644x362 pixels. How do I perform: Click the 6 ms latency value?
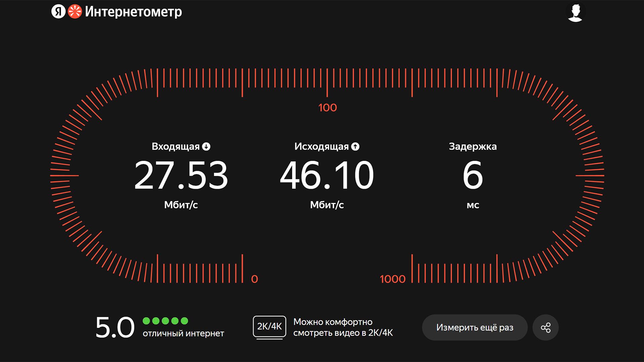(x=473, y=175)
